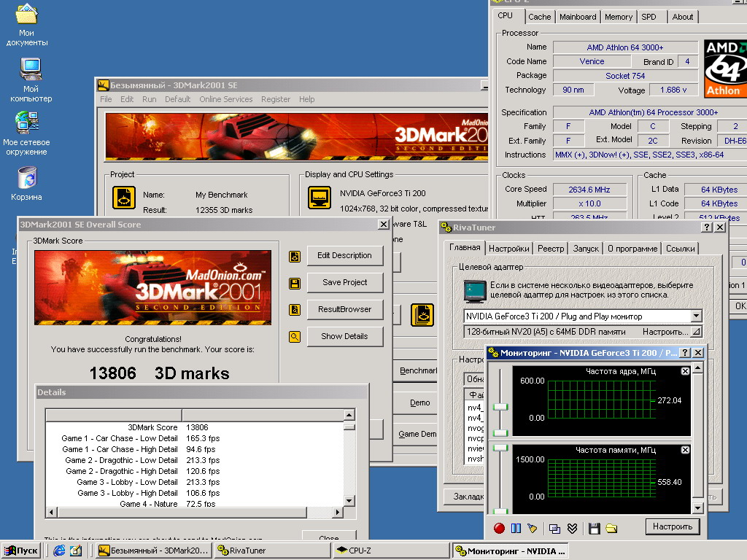This screenshot has width=747, height=560.
Task: Click Details list scroll down arrow
Action: pyautogui.click(x=349, y=500)
